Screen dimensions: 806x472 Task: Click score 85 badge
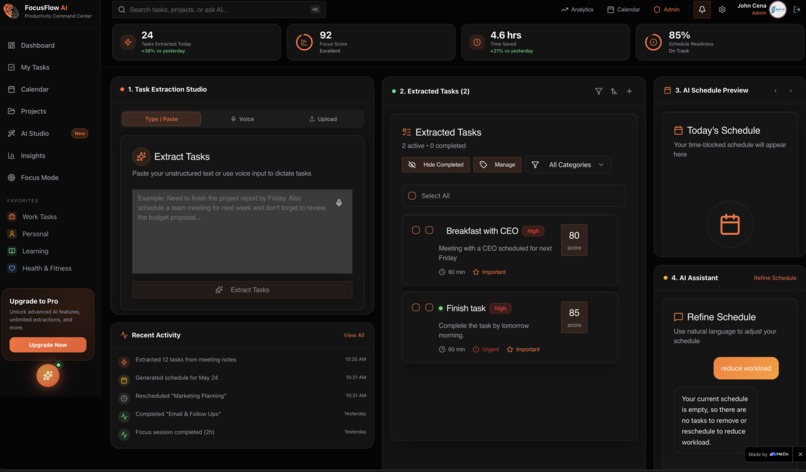pyautogui.click(x=574, y=317)
